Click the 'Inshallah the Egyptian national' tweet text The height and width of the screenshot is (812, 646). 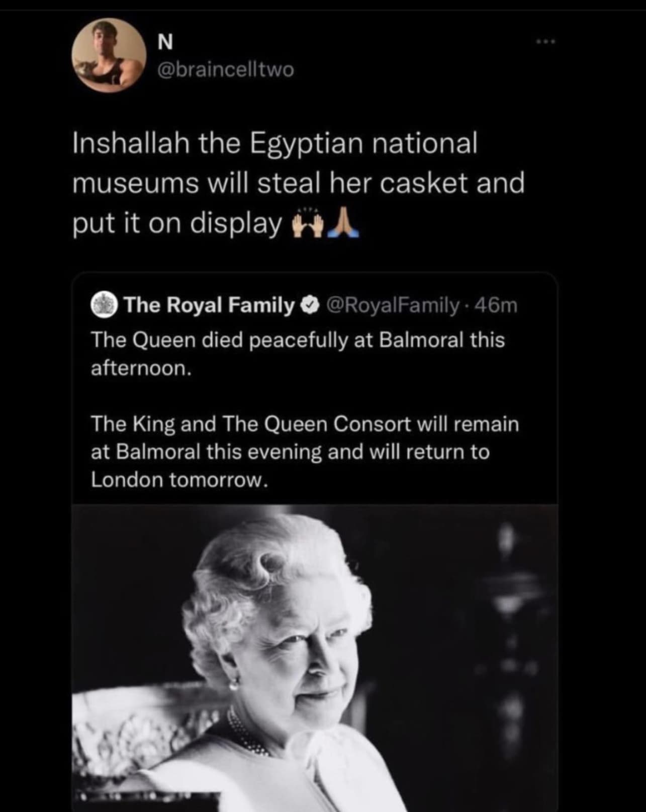pos(274,143)
